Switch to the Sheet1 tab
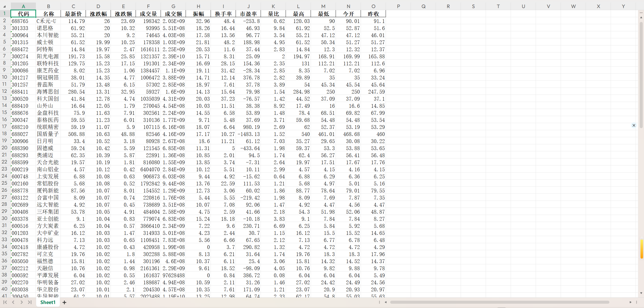Viewport: 644px width, 308px height. point(48,302)
